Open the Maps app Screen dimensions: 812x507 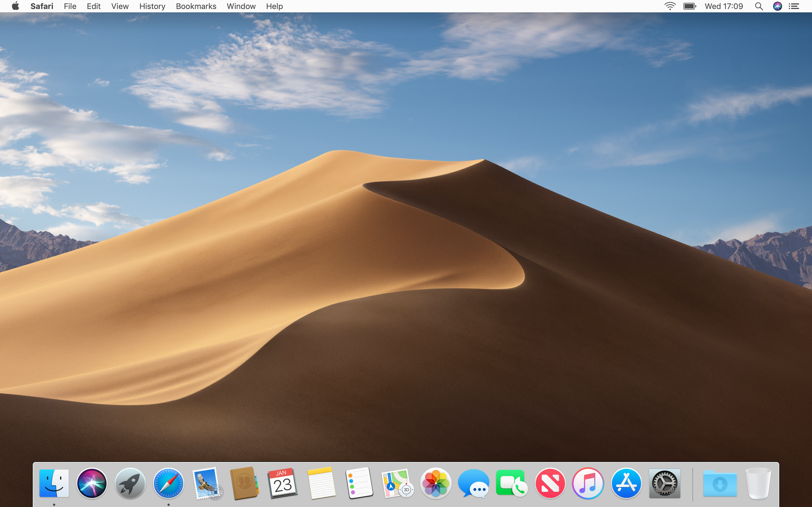(x=398, y=483)
